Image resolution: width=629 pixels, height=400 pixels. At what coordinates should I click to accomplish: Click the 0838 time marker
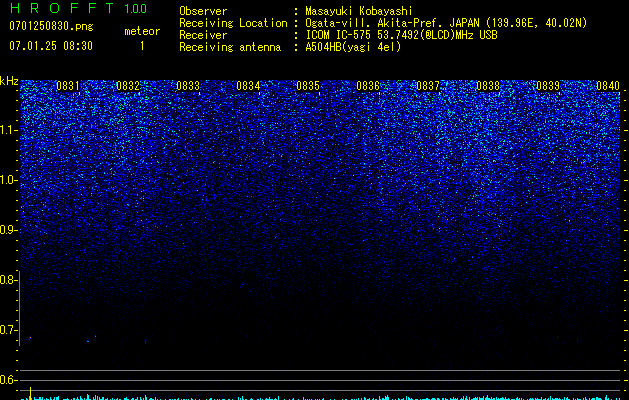[488, 86]
